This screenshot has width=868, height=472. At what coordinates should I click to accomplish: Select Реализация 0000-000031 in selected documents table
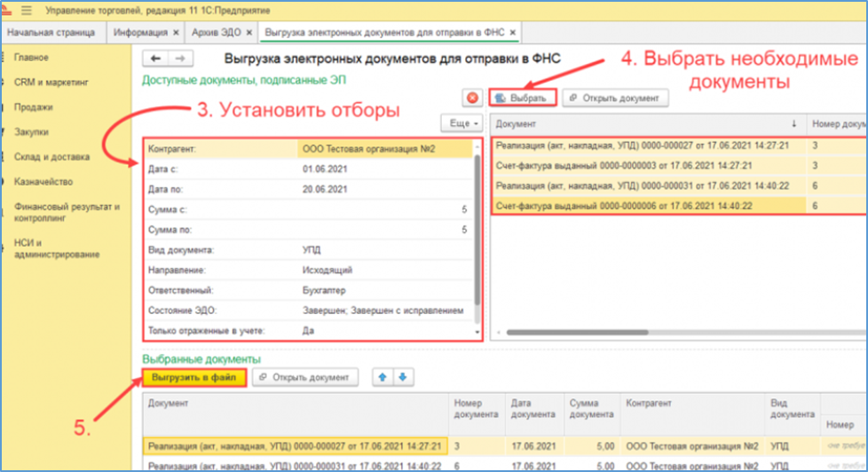[295, 466]
